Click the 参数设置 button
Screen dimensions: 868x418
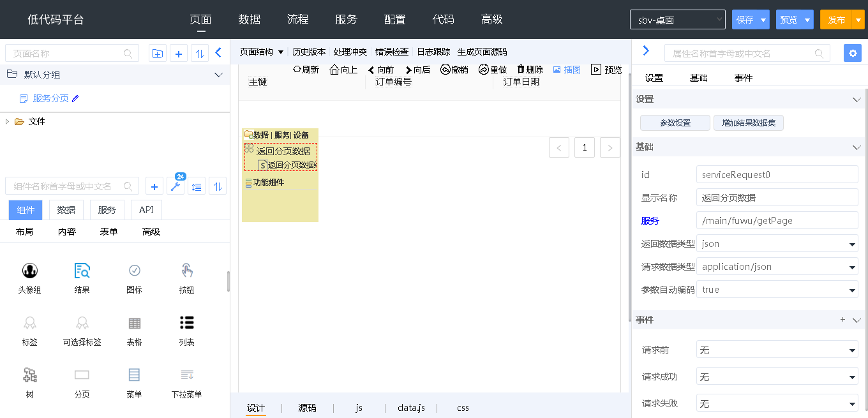point(675,123)
